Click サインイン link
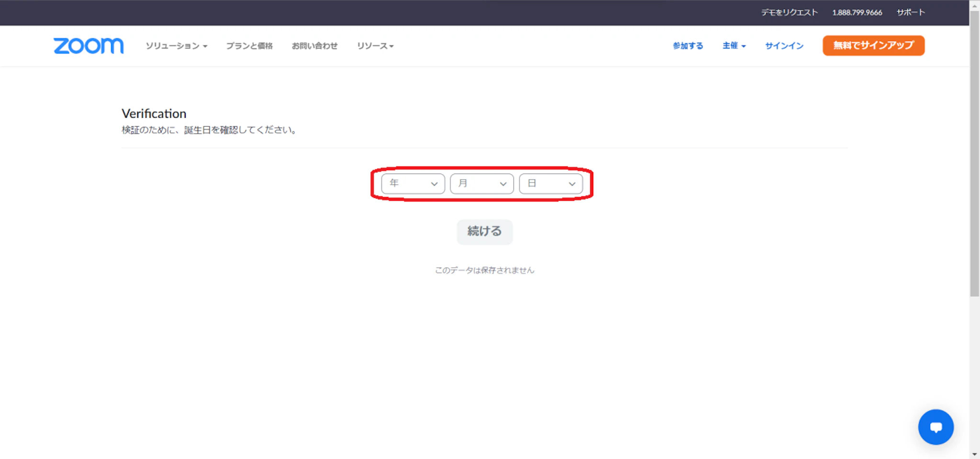 click(784, 46)
